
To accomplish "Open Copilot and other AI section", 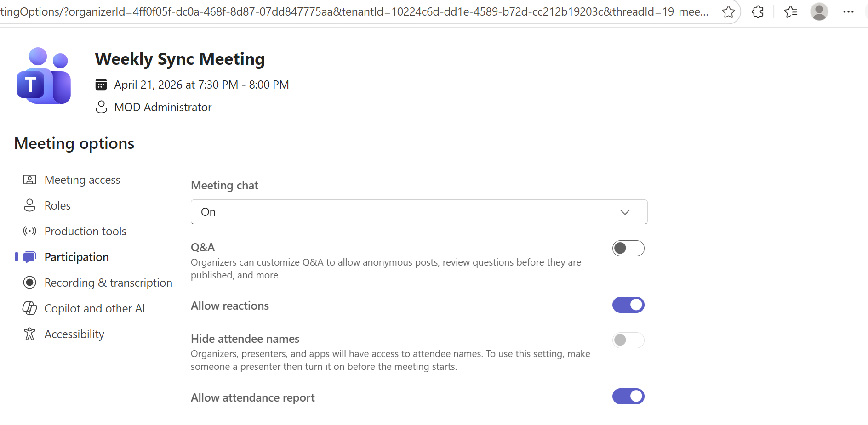I will [95, 308].
